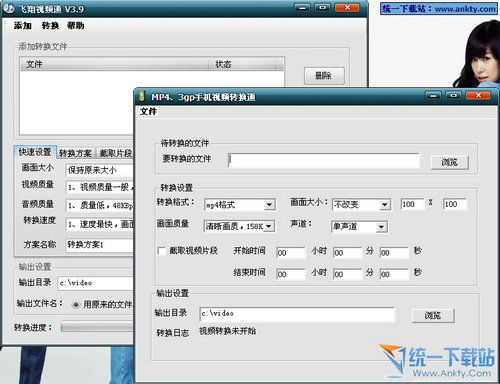This screenshot has width=500, height=384.
Task: Open 保持原来大小 dropdown in back window
Action: point(100,170)
